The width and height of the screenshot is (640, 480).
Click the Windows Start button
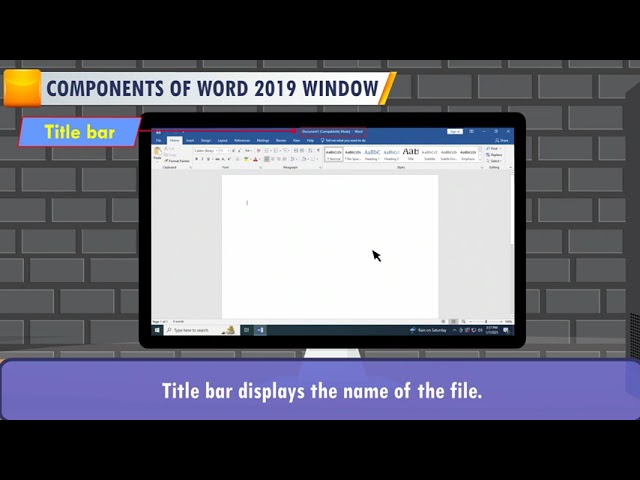[157, 330]
